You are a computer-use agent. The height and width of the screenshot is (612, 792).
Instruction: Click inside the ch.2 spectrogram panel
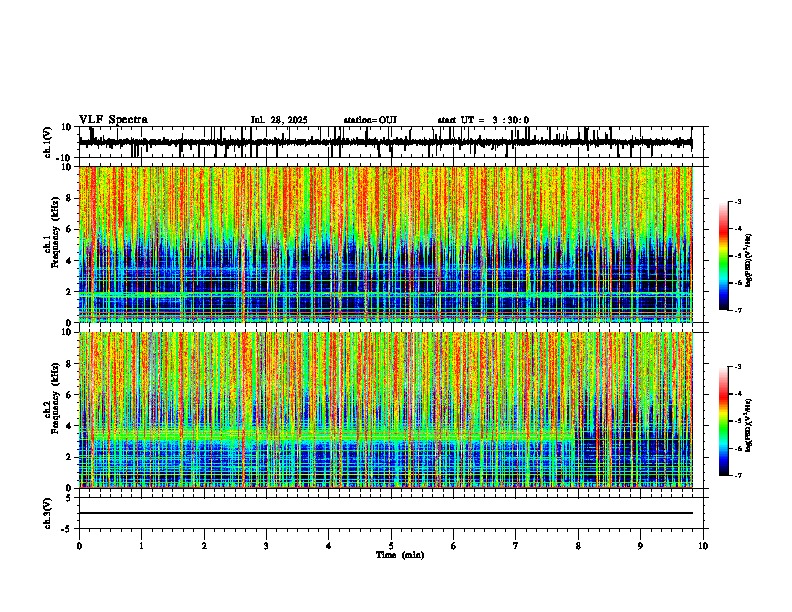point(386,410)
